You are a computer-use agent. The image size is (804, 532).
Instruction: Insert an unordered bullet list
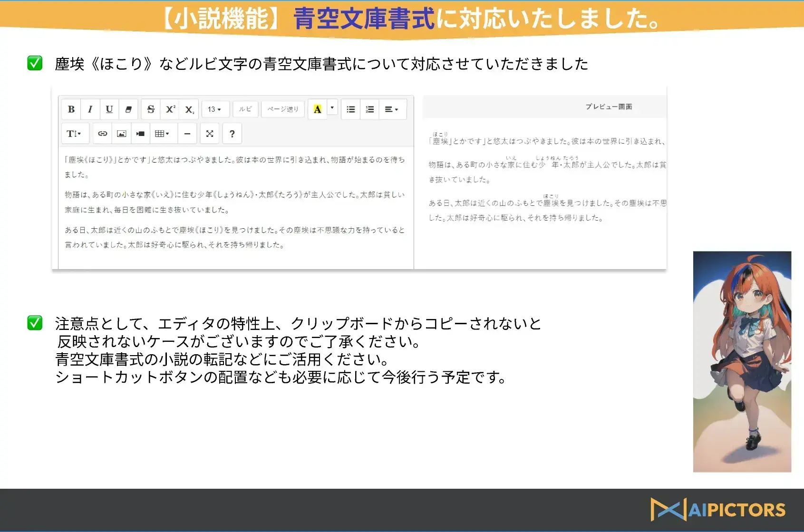click(x=351, y=109)
